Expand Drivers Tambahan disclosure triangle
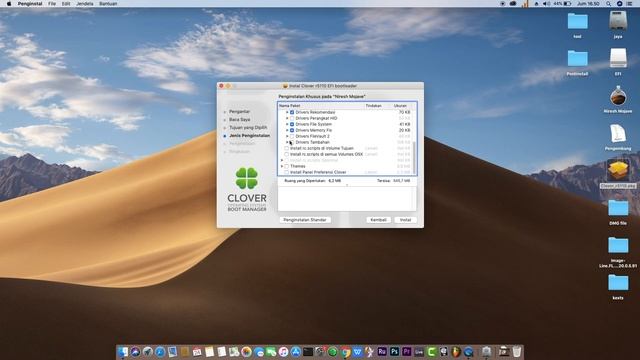This screenshot has height=360, width=640. click(x=287, y=142)
